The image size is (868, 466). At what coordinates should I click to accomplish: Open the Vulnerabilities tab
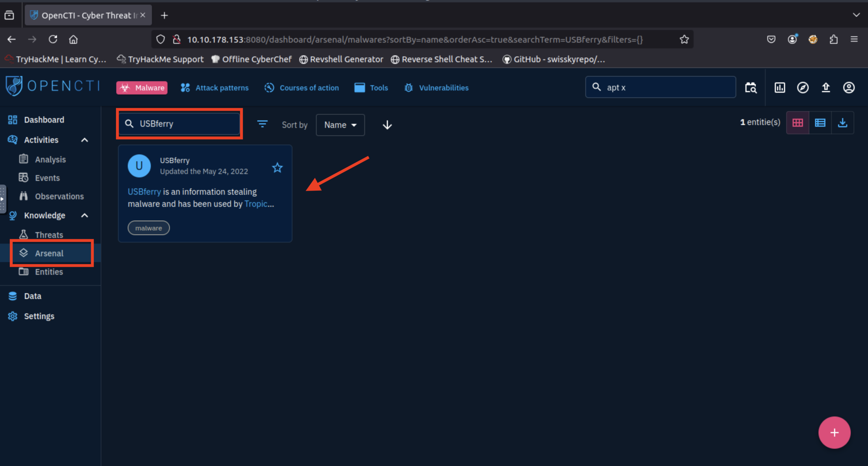(436, 88)
